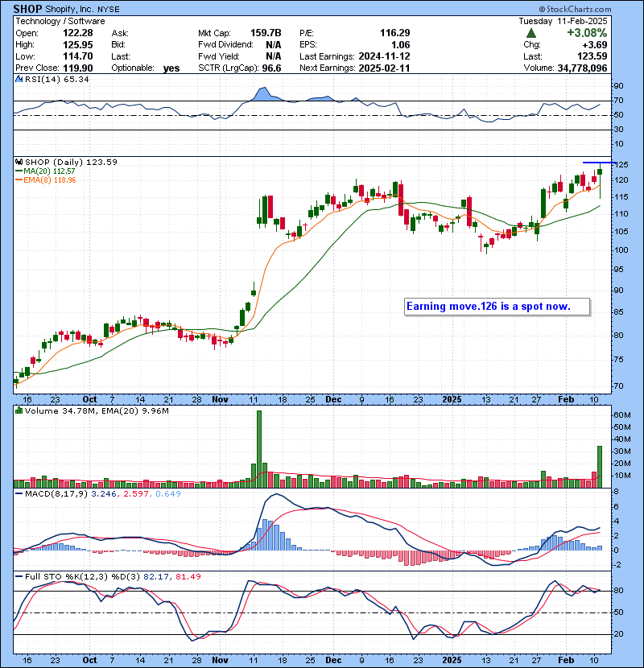Select the Volume value 34,778,096
This screenshot has width=644, height=668.
pyautogui.click(x=582, y=68)
